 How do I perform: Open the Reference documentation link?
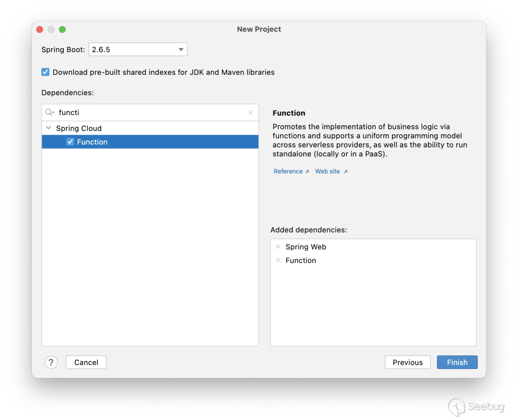[x=288, y=171]
